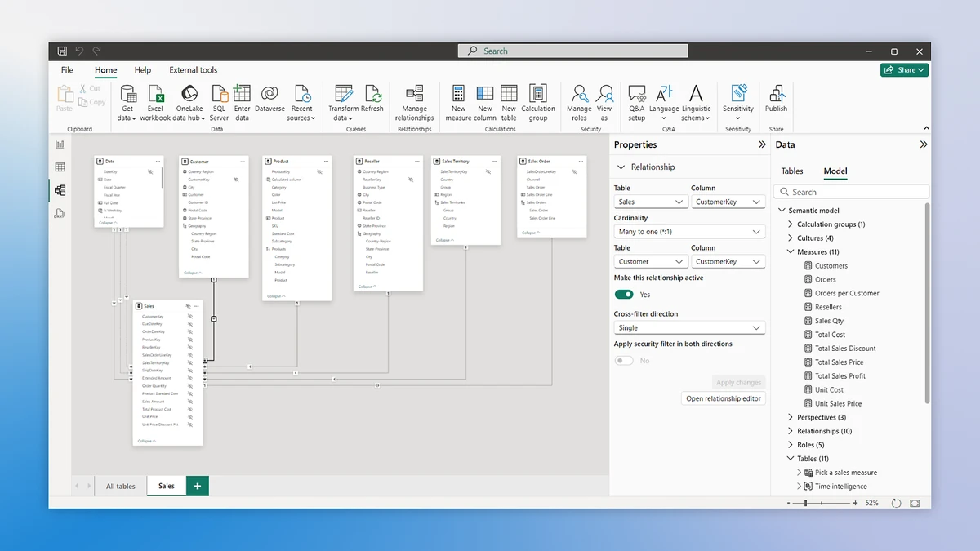Viewport: 980px width, 551px height.
Task: Switch to the All tables tab
Action: (121, 486)
